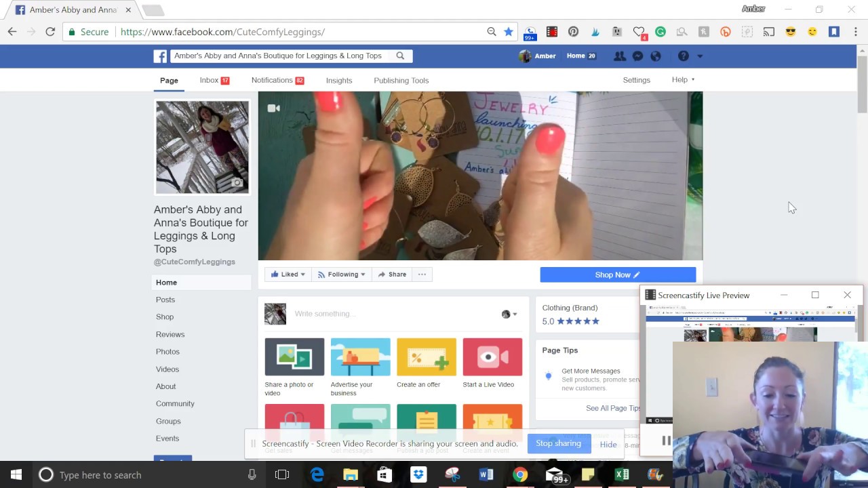
Task: Open the Insights tab
Action: tap(339, 80)
